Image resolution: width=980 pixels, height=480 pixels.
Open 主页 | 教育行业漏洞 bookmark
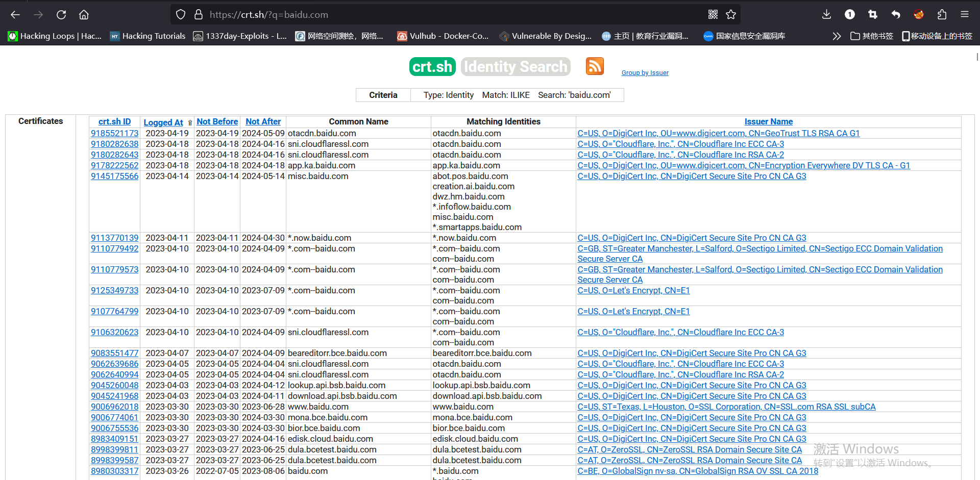645,36
